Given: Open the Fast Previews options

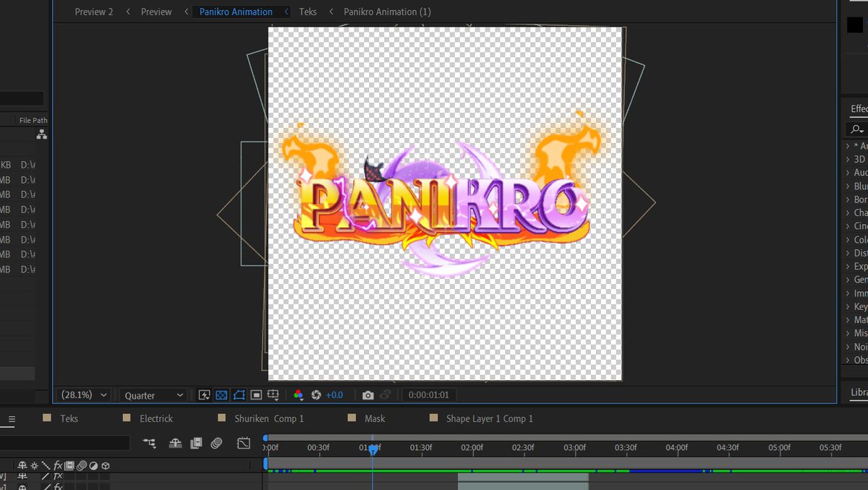Looking at the screenshot, I should click(x=205, y=395).
